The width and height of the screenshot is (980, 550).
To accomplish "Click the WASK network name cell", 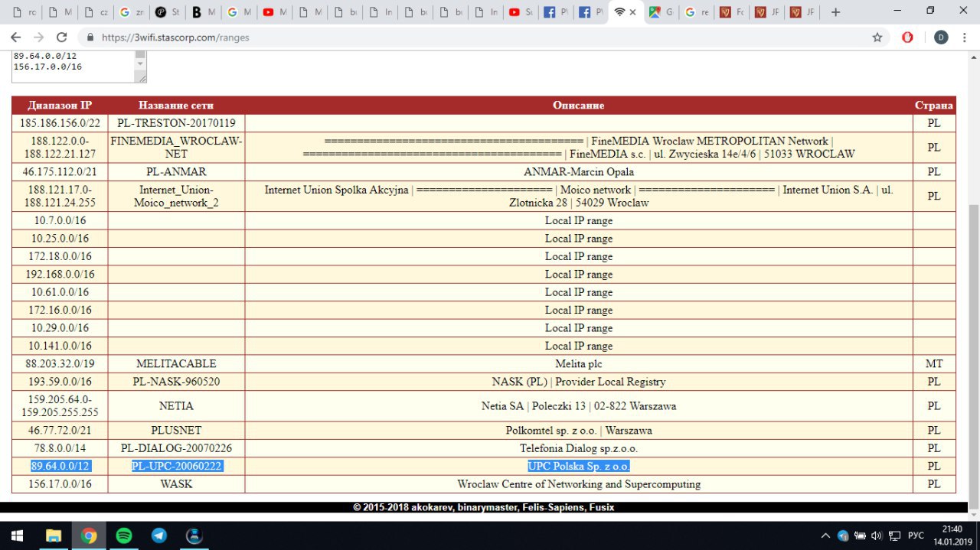I will pyautogui.click(x=176, y=484).
